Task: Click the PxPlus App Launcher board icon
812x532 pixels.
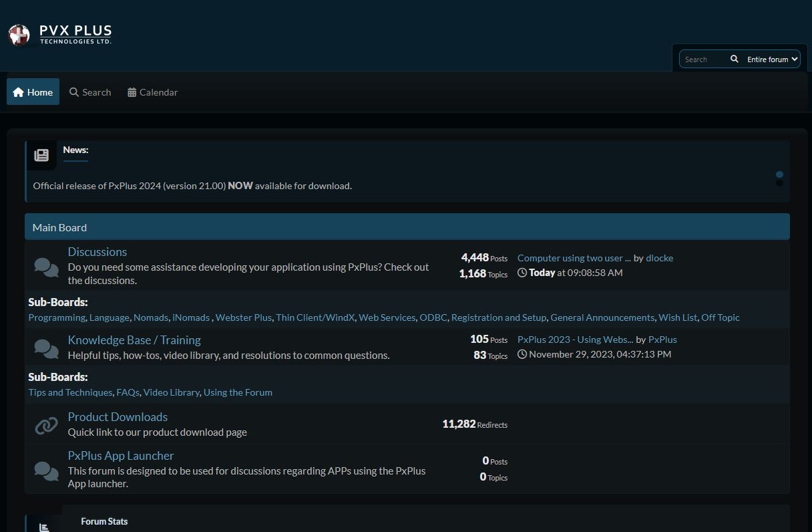Action: [x=46, y=471]
